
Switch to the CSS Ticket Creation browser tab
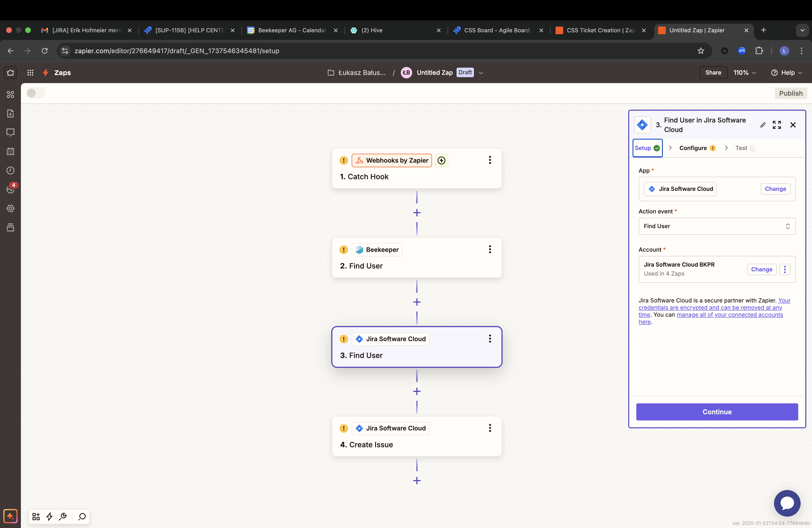tap(601, 30)
